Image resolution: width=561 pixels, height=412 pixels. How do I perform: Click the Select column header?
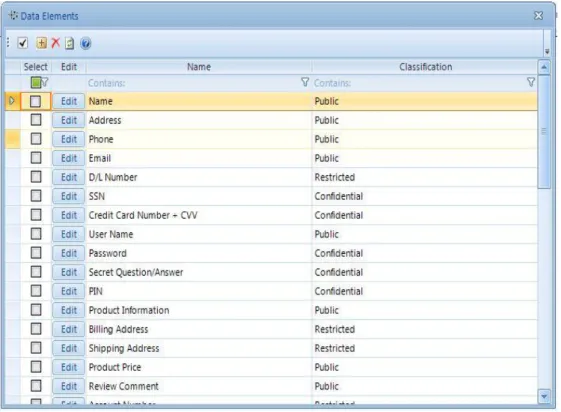click(35, 67)
